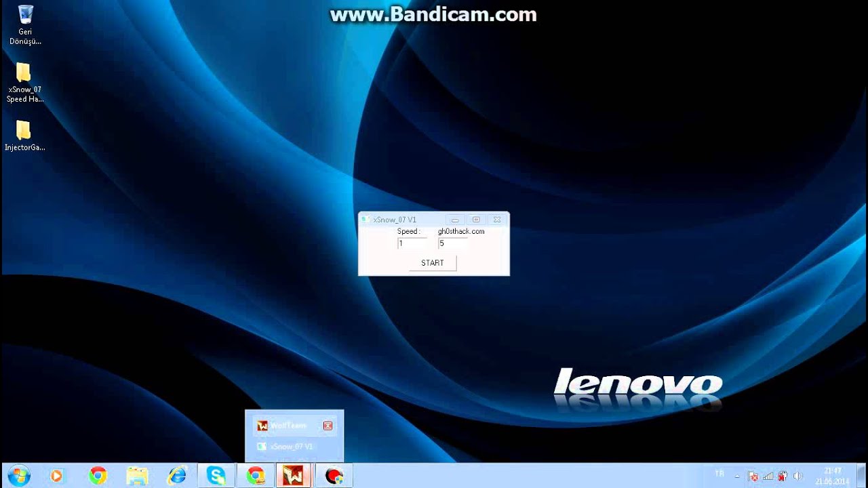
Task: Open the network signal tray icon
Action: (768, 476)
